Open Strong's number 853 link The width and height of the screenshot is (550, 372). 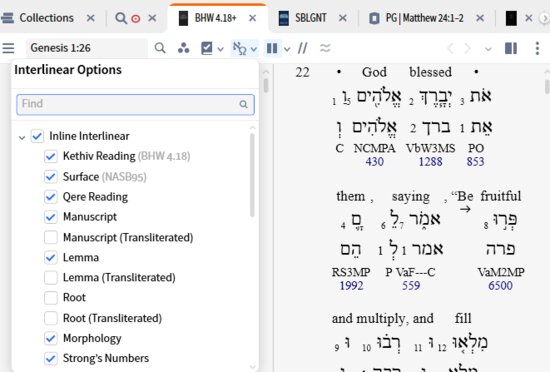pos(475,162)
